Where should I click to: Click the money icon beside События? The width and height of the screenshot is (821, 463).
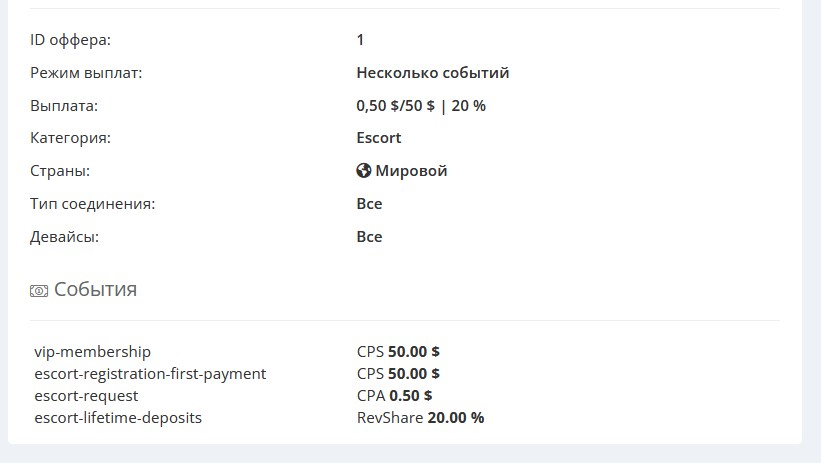[x=39, y=291]
